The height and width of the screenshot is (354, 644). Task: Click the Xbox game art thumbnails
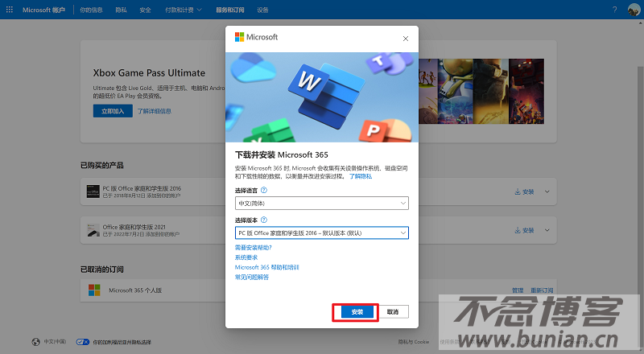(481, 91)
